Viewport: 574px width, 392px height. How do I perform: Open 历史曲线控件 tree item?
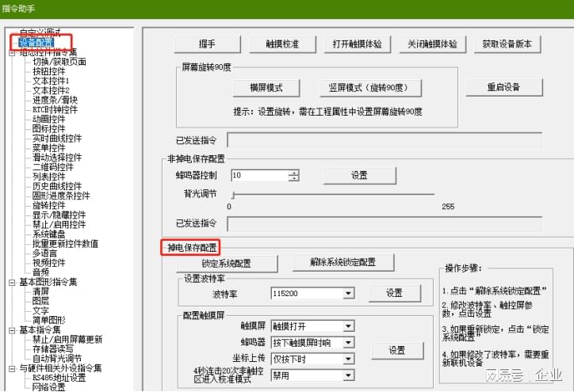click(x=56, y=186)
